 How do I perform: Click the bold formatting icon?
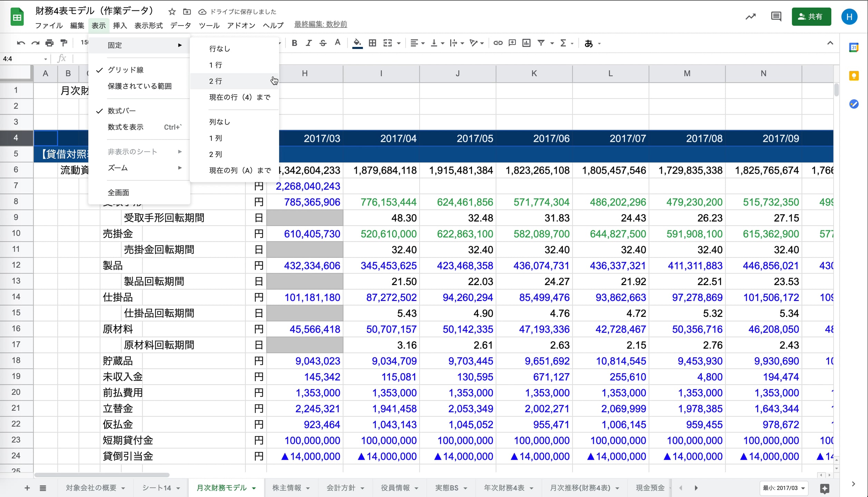click(x=294, y=43)
